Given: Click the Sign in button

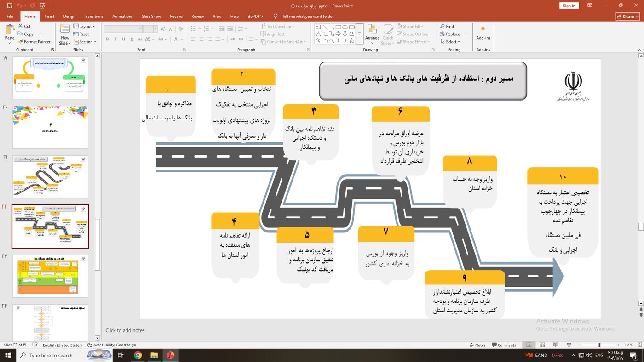Looking at the screenshot, I should [569, 6].
